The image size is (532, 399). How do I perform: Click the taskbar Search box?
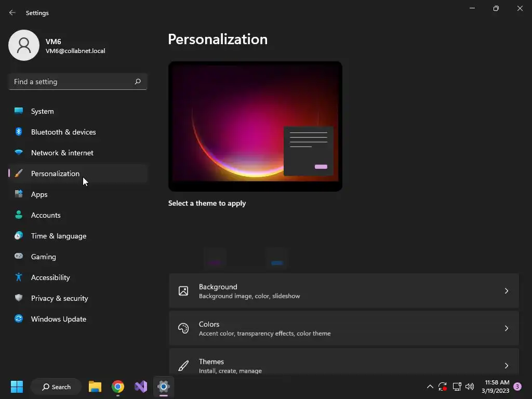pos(56,387)
